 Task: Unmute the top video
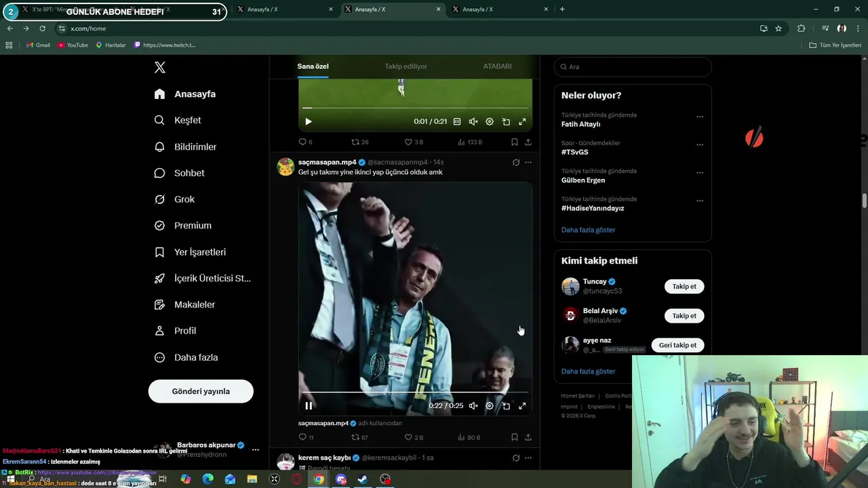[473, 122]
